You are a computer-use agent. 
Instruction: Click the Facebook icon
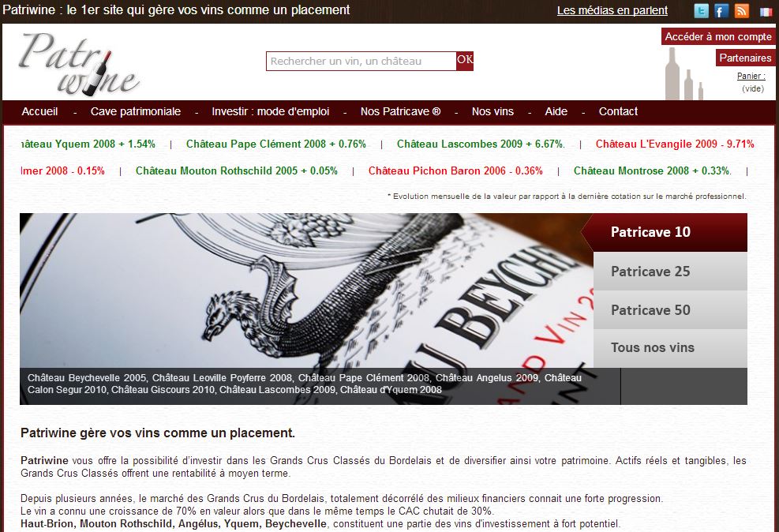[721, 11]
